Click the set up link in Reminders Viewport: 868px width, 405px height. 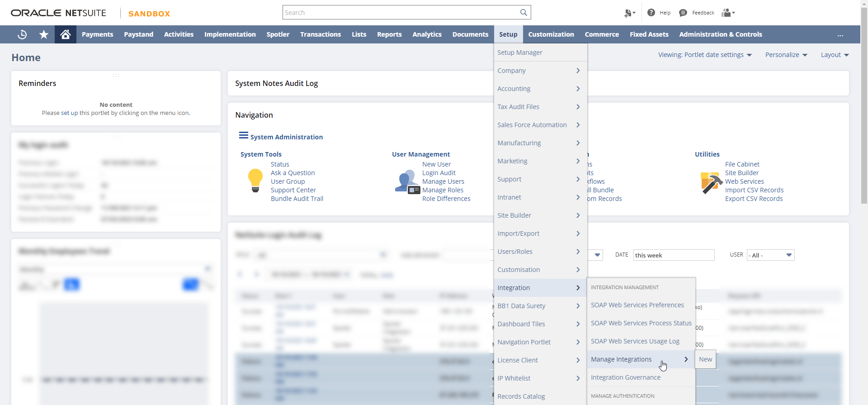pyautogui.click(x=69, y=113)
